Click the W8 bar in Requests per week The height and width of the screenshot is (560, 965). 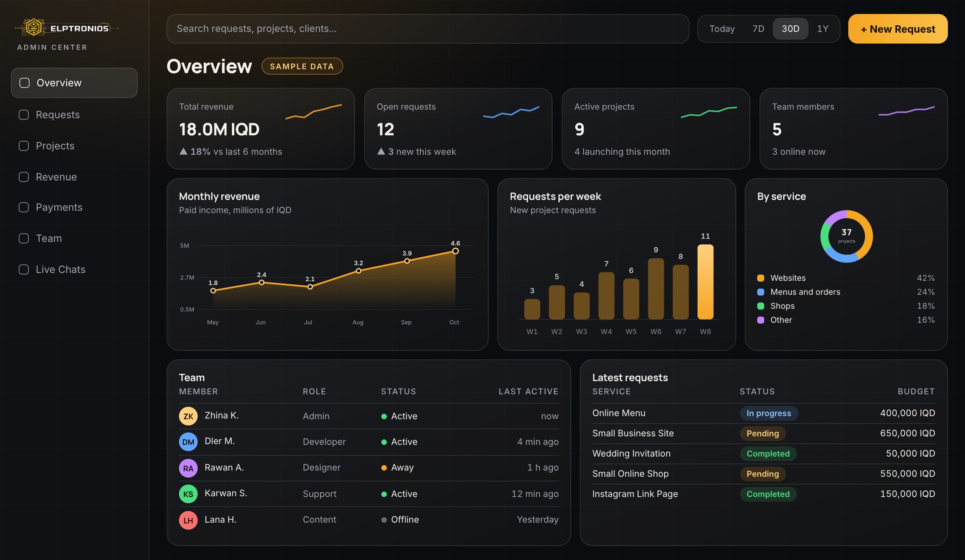[x=705, y=282]
